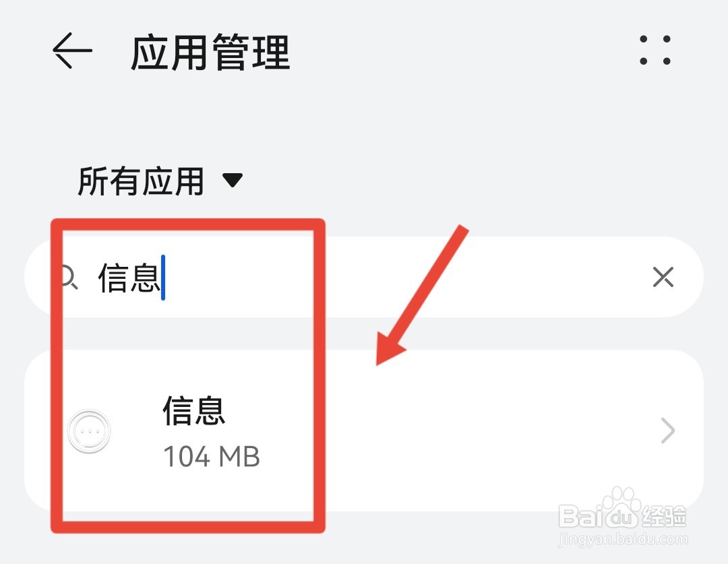728x564 pixels.
Task: Go back using the left arrow
Action: click(x=72, y=51)
